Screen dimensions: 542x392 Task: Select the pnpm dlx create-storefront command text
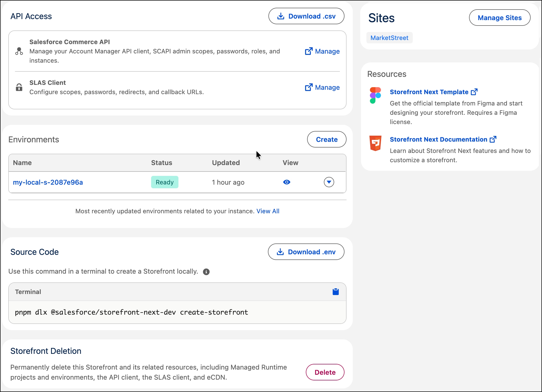tap(132, 312)
